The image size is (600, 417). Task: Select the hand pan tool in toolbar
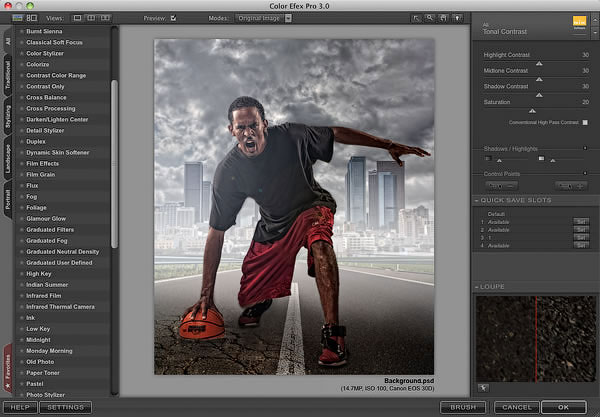click(x=442, y=18)
